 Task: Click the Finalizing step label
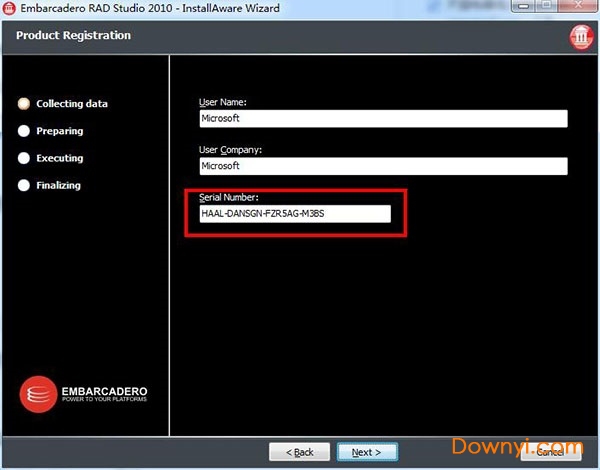click(x=59, y=185)
